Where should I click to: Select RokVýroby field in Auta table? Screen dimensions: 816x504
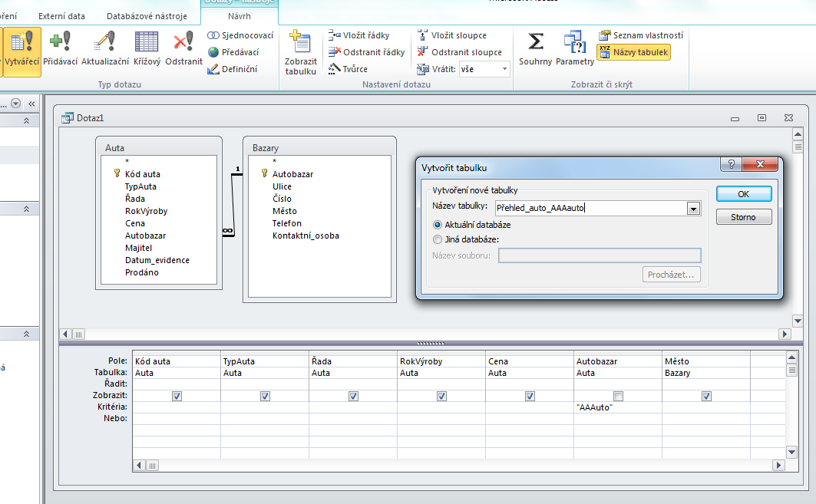(146, 211)
